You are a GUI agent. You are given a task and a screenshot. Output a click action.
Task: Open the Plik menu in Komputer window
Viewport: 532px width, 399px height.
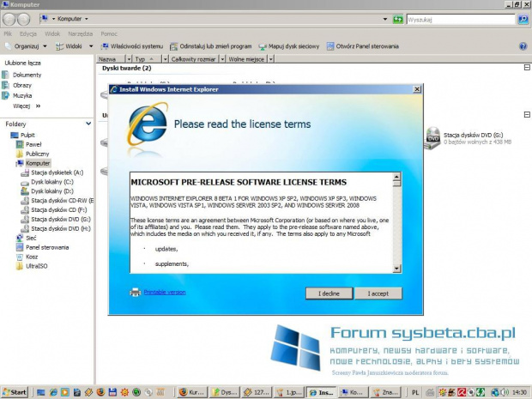8,34
